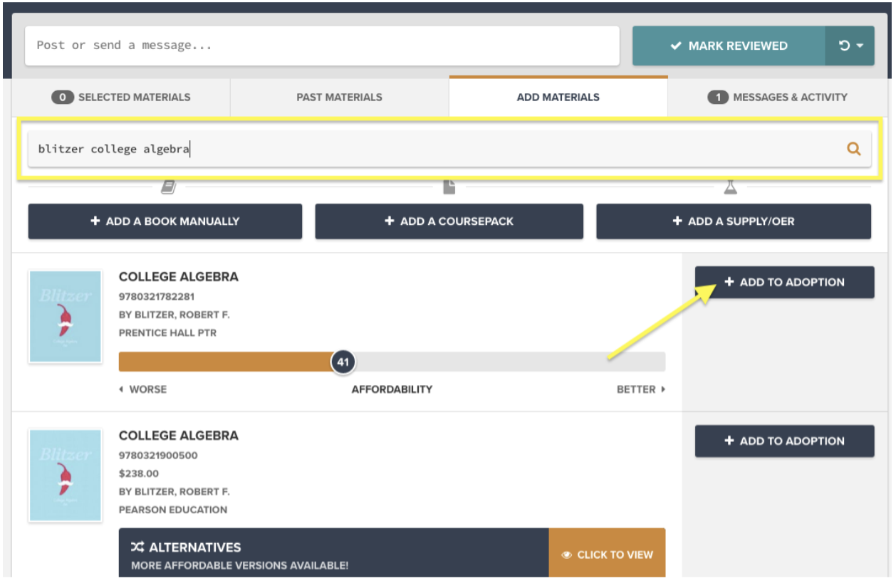Click More Affordable Versions Available text

coord(240,566)
